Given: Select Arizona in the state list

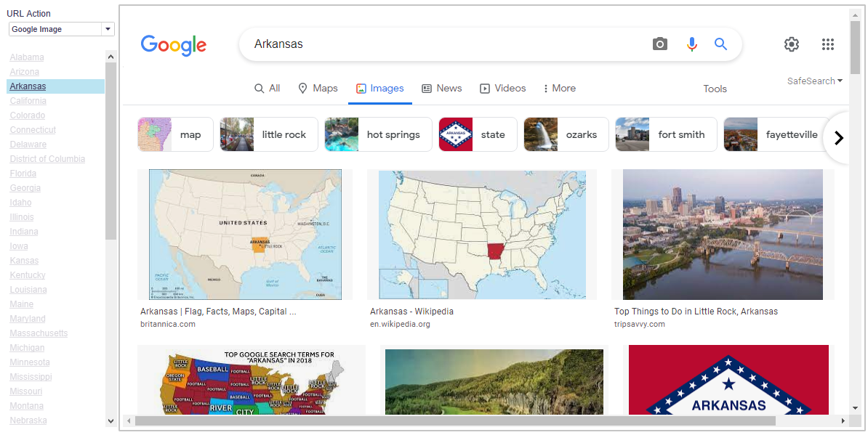Looking at the screenshot, I should [25, 72].
